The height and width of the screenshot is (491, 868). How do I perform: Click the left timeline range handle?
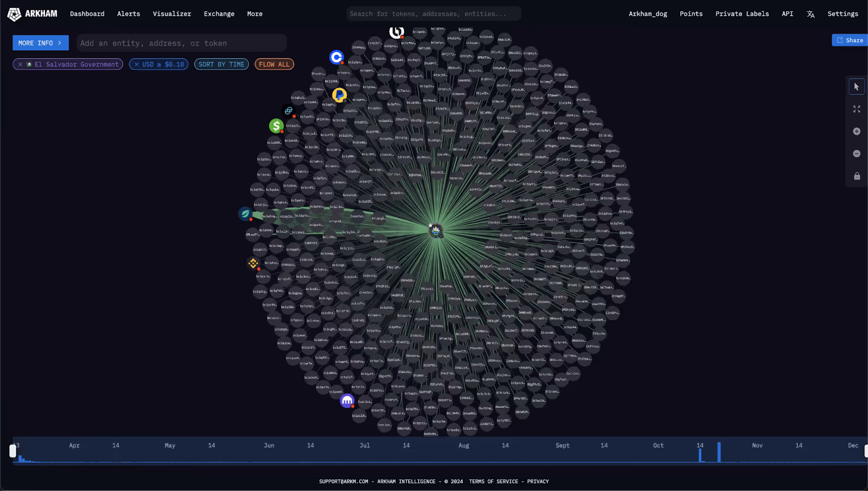(x=13, y=451)
